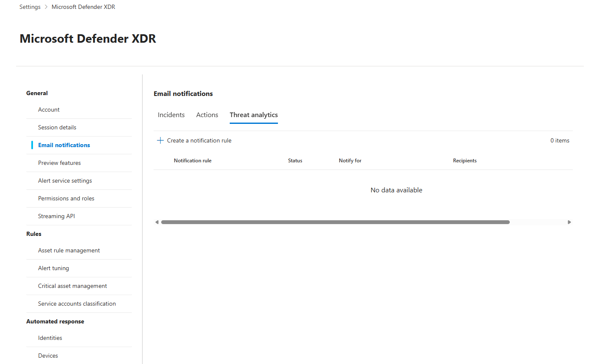Click the Notification rule column header
The width and height of the screenshot is (602, 364).
click(x=192, y=161)
